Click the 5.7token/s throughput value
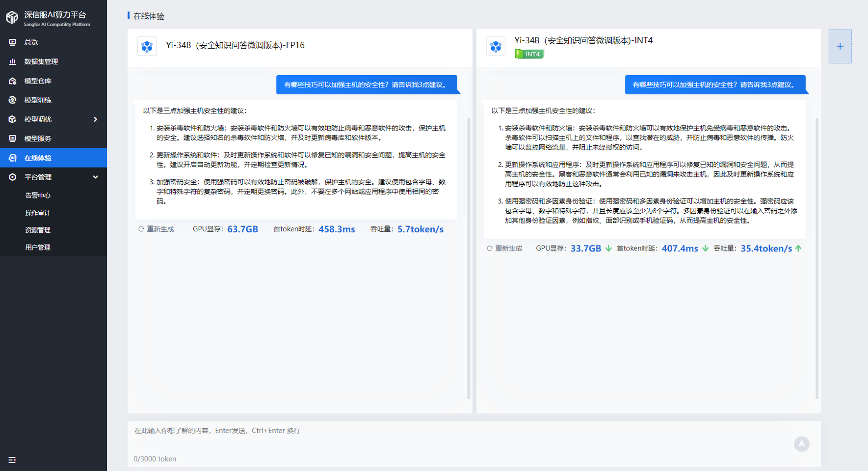The image size is (868, 471). 421,229
